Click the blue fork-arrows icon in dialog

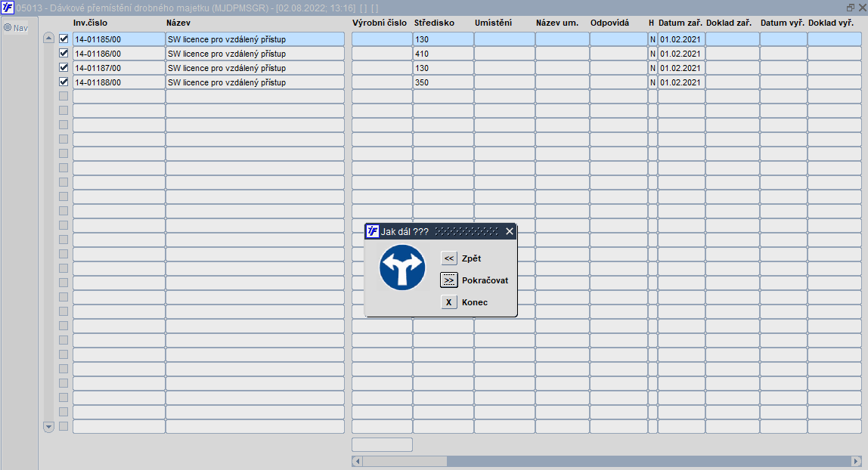pyautogui.click(x=402, y=267)
